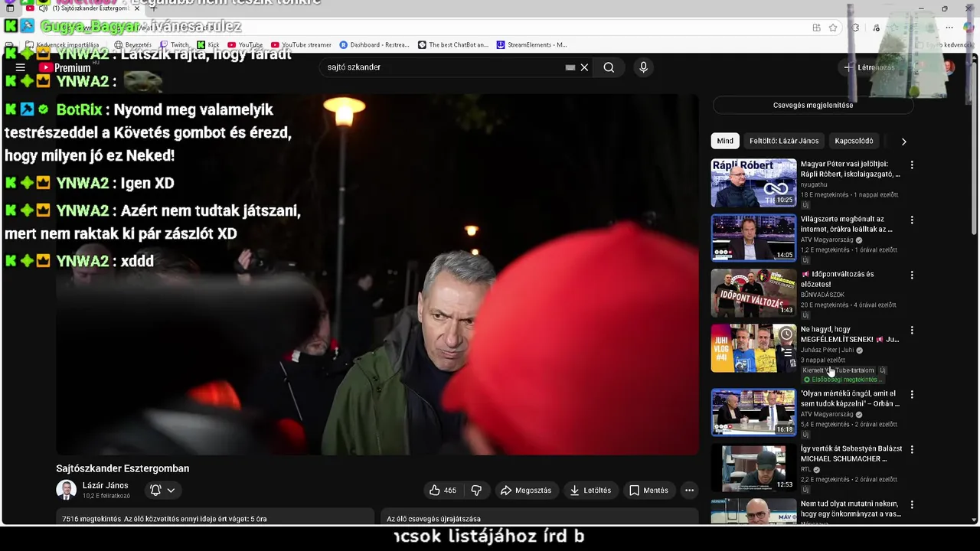Open more actions ellipsis under the video
Viewport: 980px width, 551px height.
tap(689, 490)
